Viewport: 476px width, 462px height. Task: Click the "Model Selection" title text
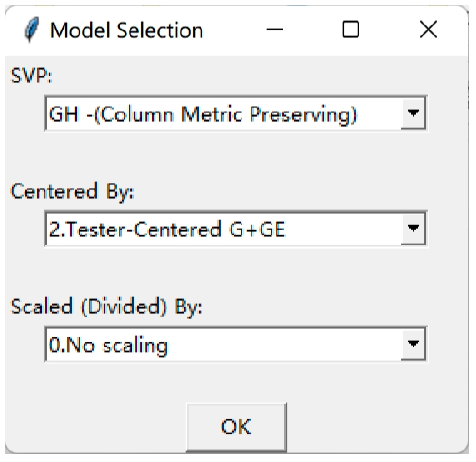click(126, 30)
